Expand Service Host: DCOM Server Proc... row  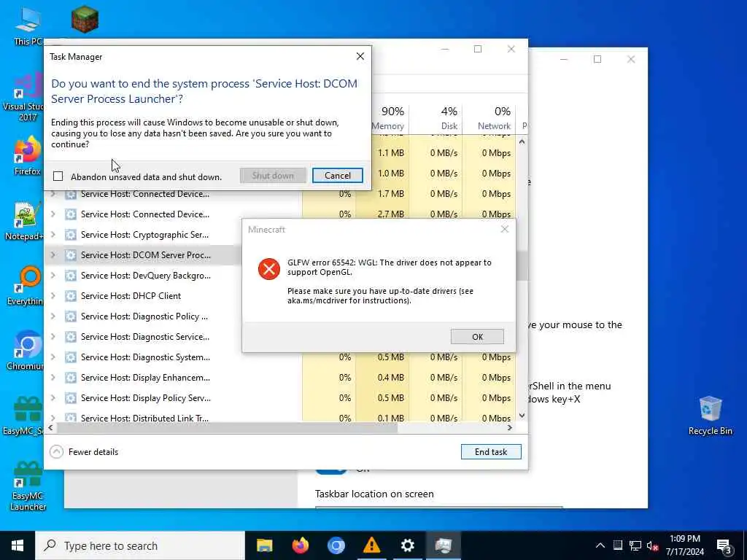click(x=53, y=254)
